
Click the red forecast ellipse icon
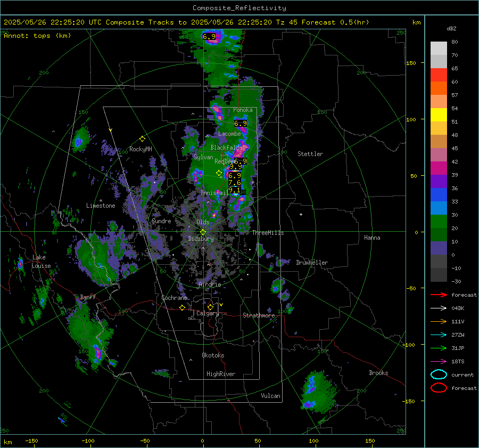tap(439, 388)
